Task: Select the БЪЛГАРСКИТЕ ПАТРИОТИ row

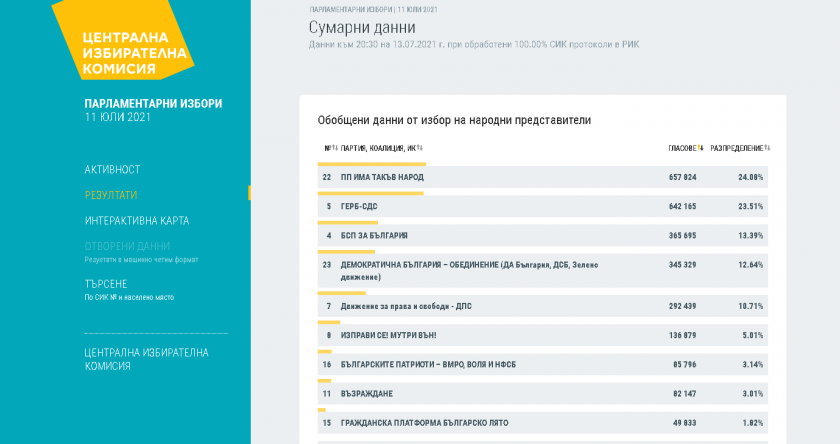Action: pos(543,365)
